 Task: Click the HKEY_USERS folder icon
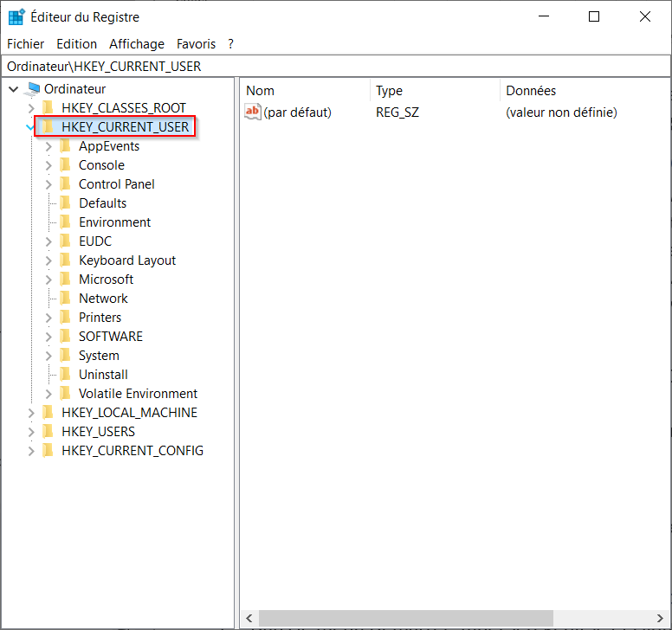click(48, 431)
